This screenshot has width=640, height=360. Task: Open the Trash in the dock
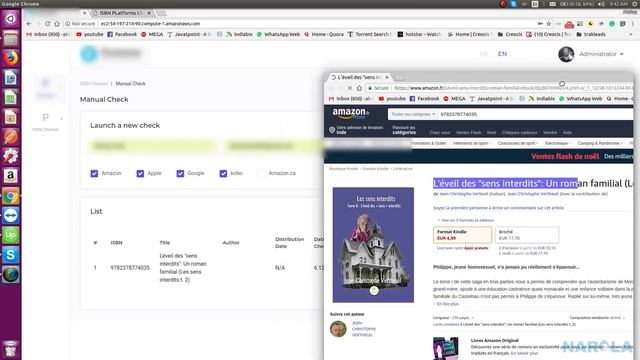(x=11, y=349)
